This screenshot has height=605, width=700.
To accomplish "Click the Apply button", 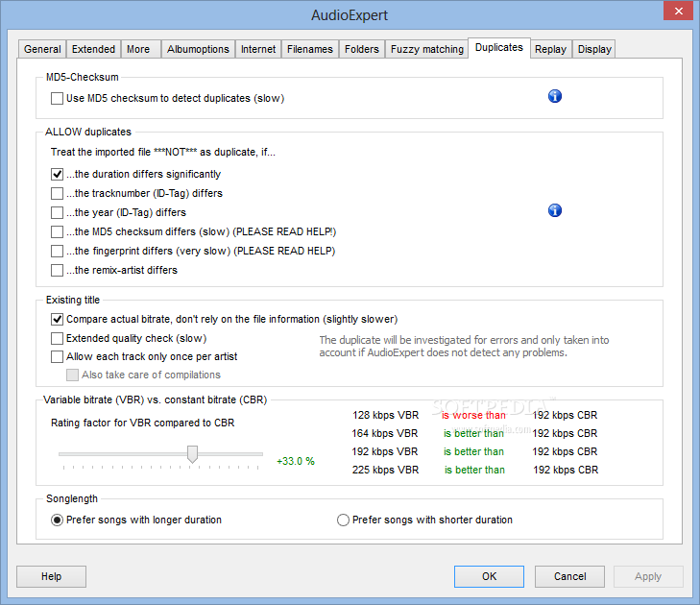I will pos(648,576).
